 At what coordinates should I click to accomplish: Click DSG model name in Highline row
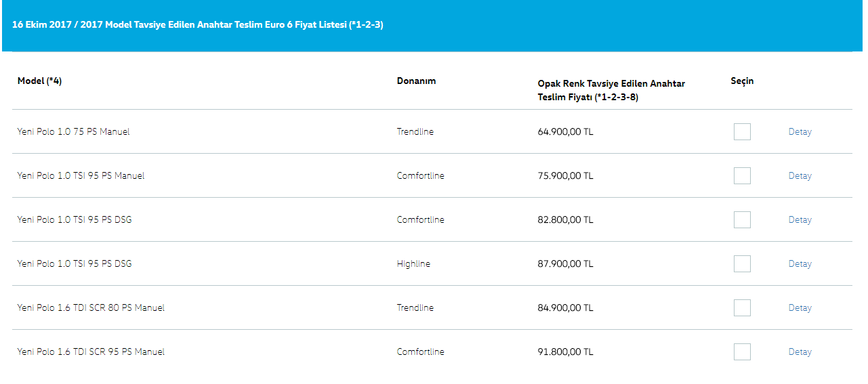75,264
